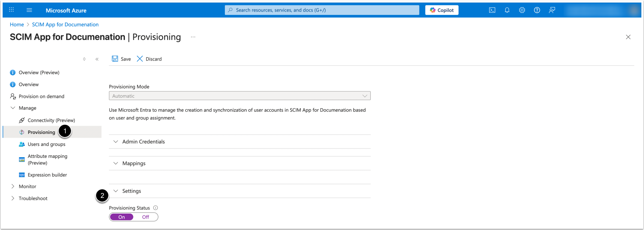Expand Admin Credentials section

coord(240,142)
